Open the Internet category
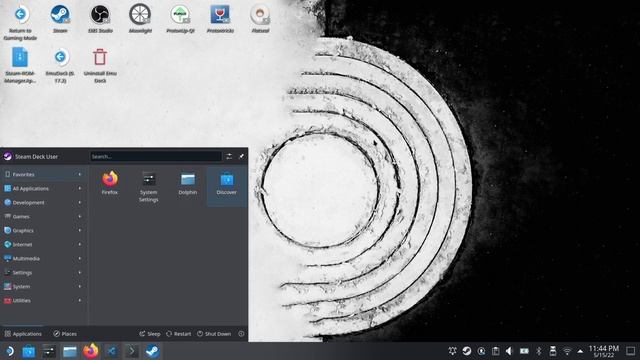 (x=43, y=244)
